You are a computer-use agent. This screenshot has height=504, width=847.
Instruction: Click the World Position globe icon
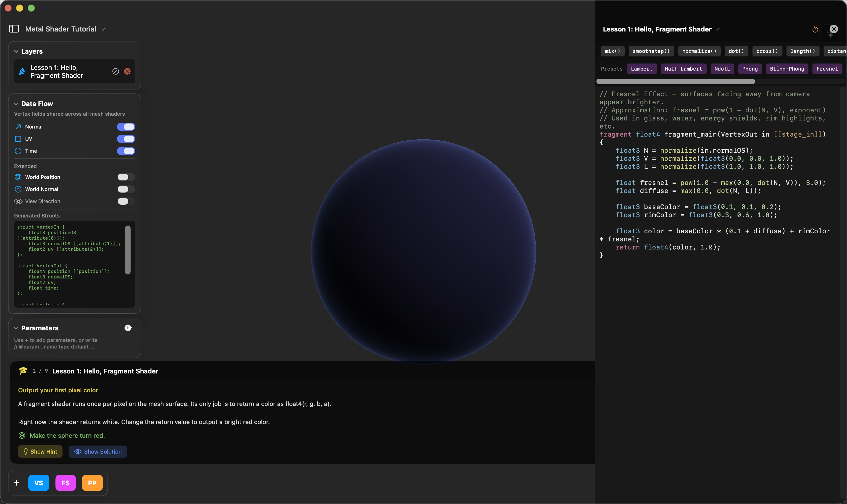coord(18,177)
